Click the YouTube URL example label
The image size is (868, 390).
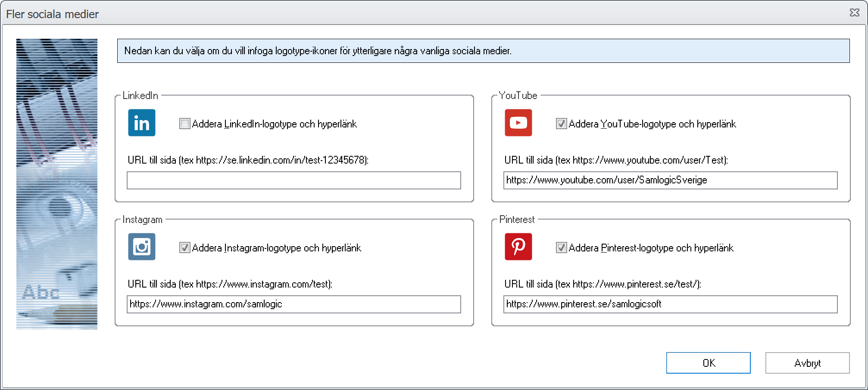[x=616, y=160]
